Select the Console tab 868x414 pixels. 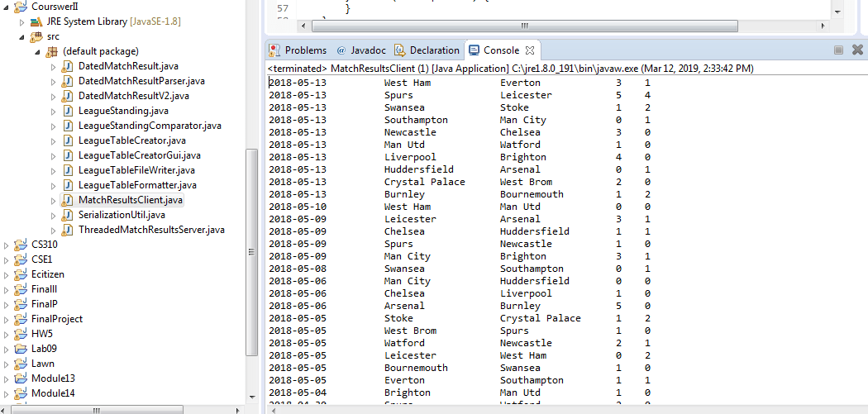[x=502, y=50]
